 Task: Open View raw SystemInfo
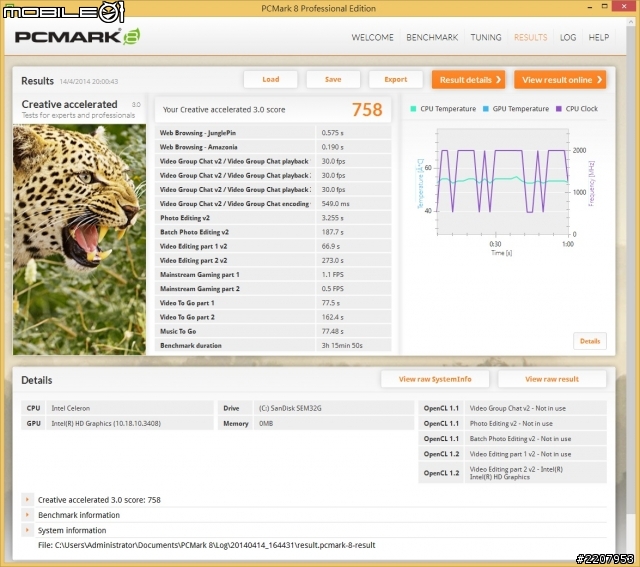tap(435, 379)
